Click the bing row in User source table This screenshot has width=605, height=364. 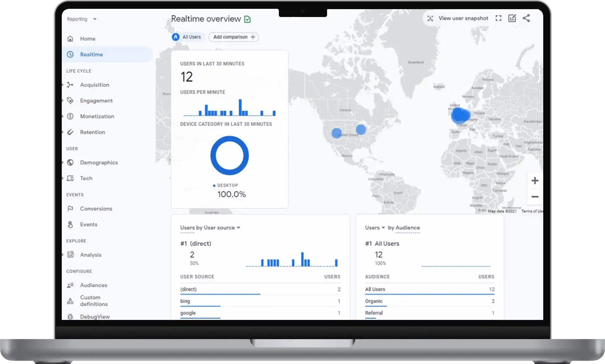pyautogui.click(x=260, y=301)
